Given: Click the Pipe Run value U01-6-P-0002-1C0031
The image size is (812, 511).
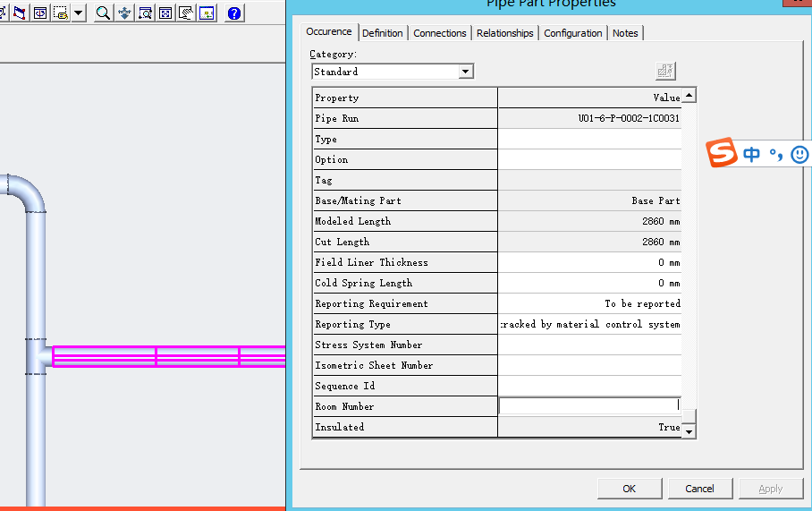Looking at the screenshot, I should click(x=589, y=118).
